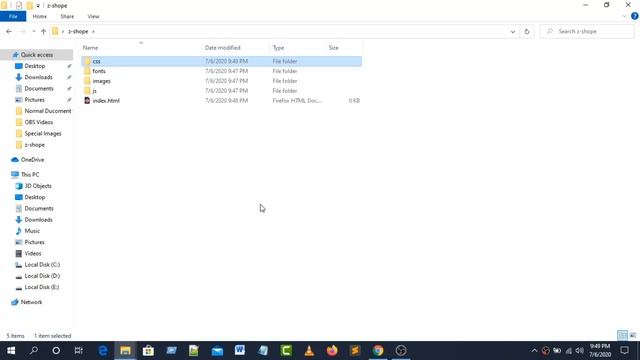Expand the address bar history dropdown
Screen dimensions: 640x360
(513, 31)
